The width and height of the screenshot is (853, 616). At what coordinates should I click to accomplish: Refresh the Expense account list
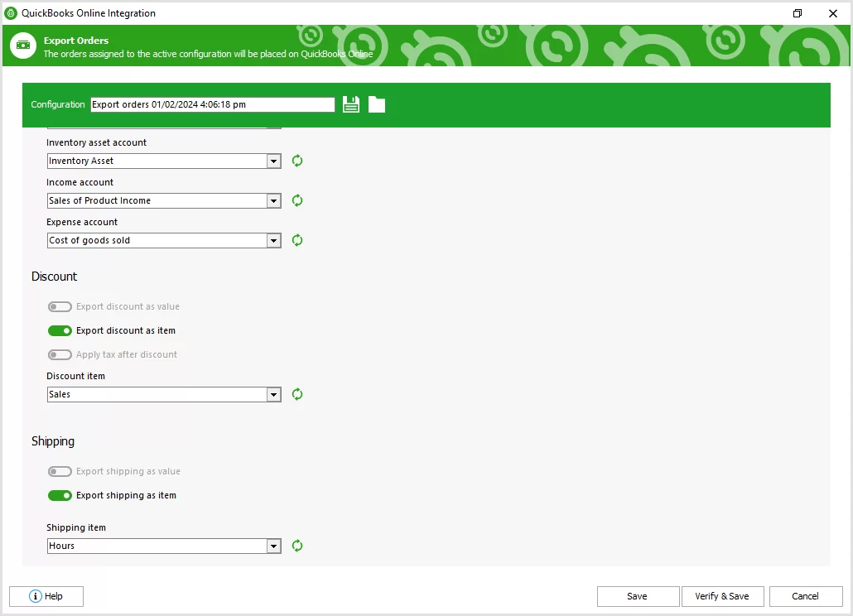(296, 240)
